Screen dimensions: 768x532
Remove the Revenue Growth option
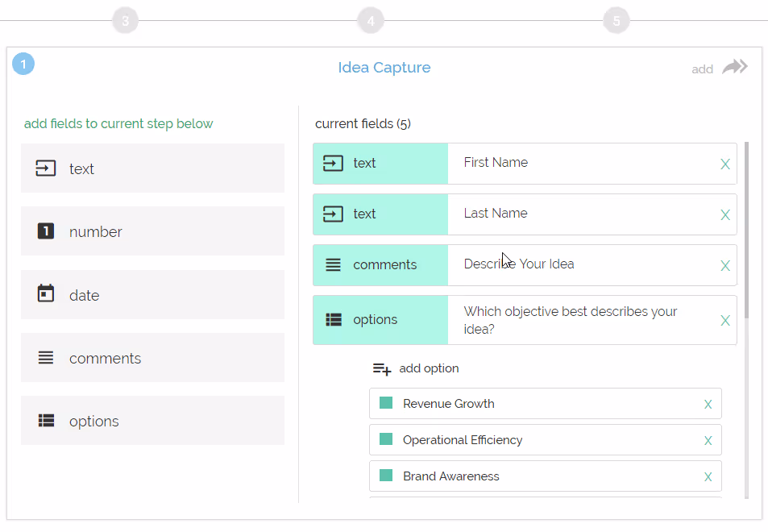(708, 403)
